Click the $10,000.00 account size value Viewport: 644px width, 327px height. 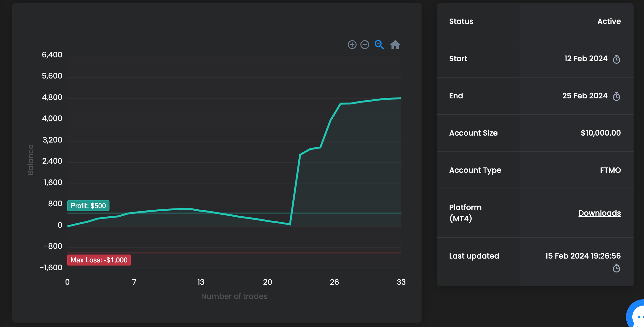(601, 133)
